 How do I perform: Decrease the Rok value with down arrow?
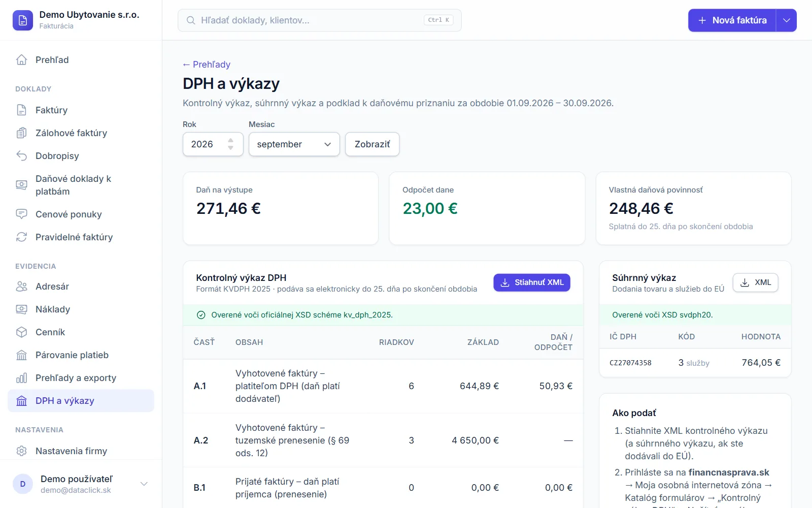tap(230, 148)
